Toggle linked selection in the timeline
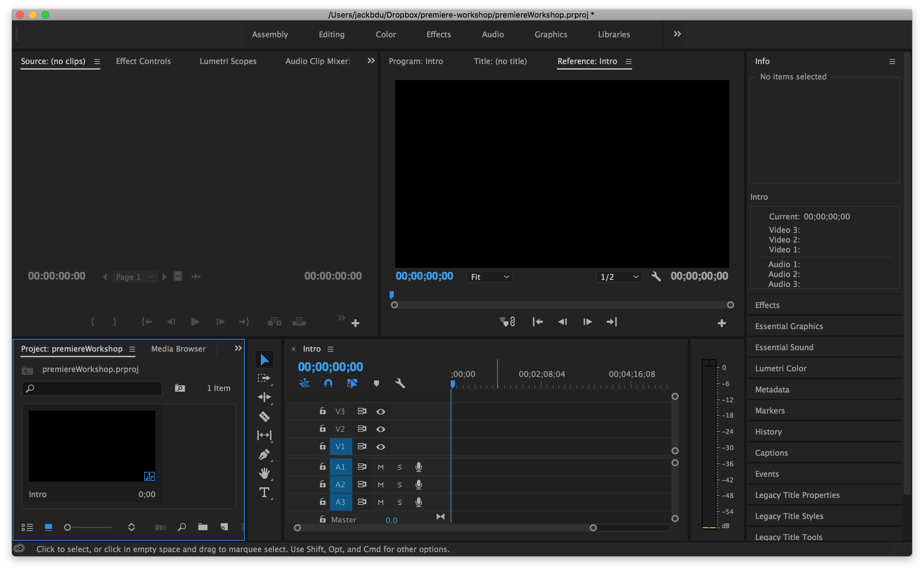Viewport: 924px width, 571px height. (x=305, y=383)
